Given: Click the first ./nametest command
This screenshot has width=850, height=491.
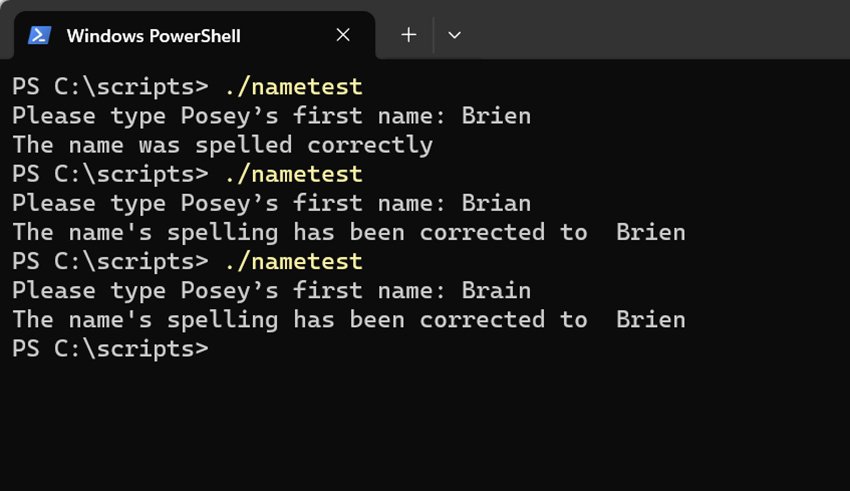Looking at the screenshot, I should 293,87.
